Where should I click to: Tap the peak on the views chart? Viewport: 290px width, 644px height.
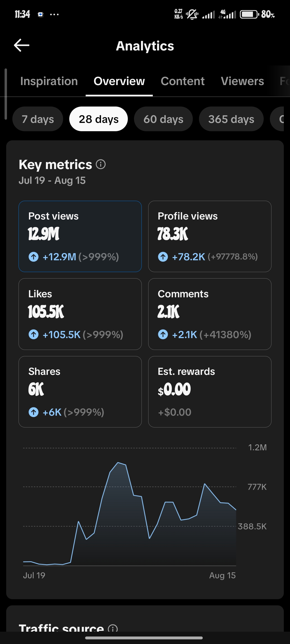click(x=118, y=463)
